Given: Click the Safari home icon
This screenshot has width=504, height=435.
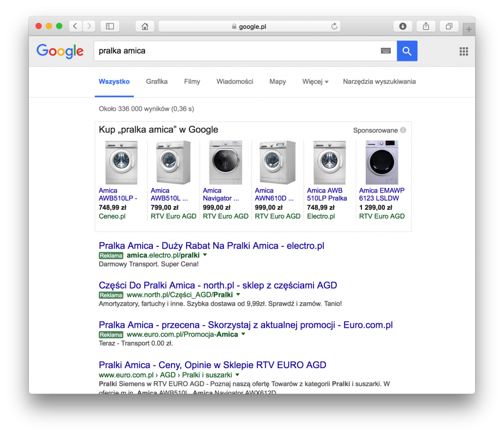Looking at the screenshot, I should (x=145, y=26).
